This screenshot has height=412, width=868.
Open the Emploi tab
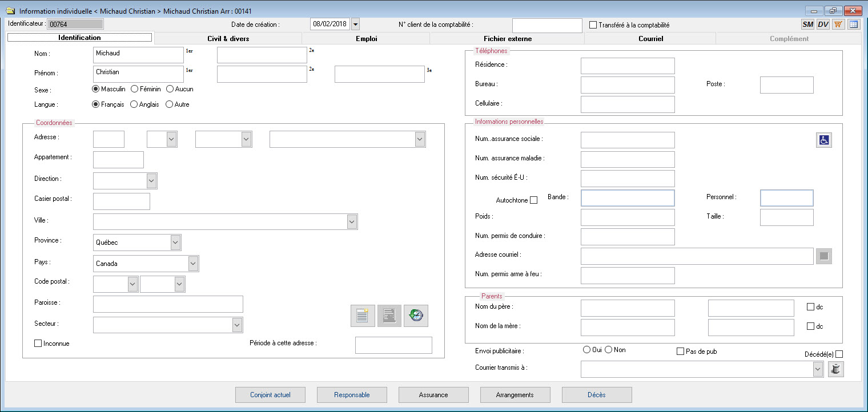click(x=365, y=39)
